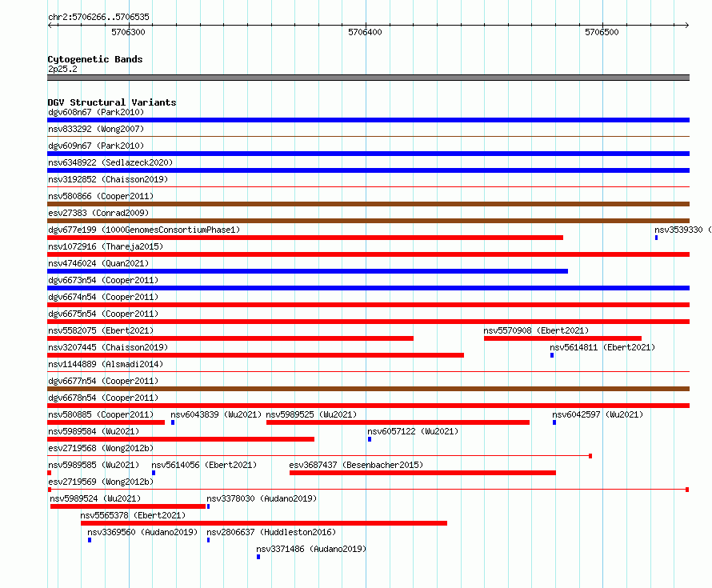Click the small nsv3539330 blue marker

[x=656, y=238]
